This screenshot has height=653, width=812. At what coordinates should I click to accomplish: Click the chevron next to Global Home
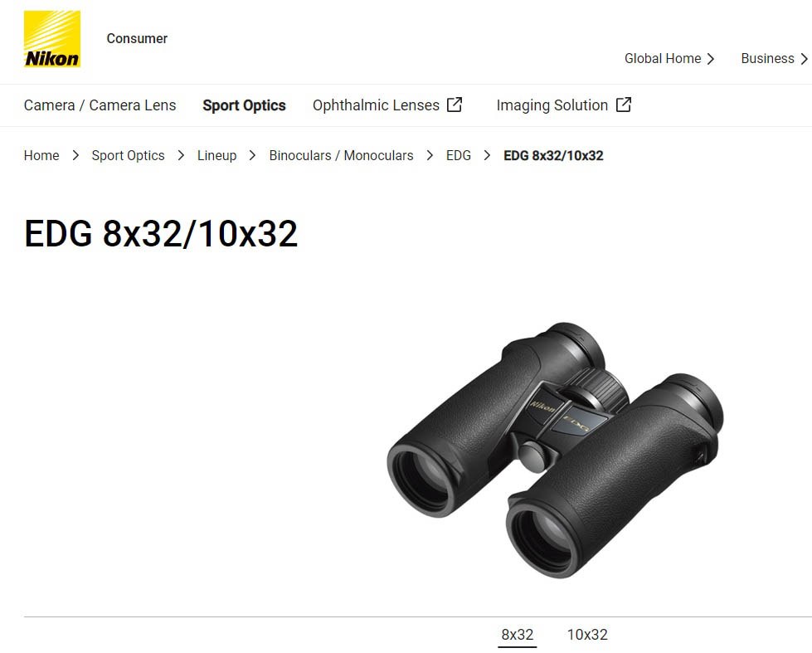point(711,59)
